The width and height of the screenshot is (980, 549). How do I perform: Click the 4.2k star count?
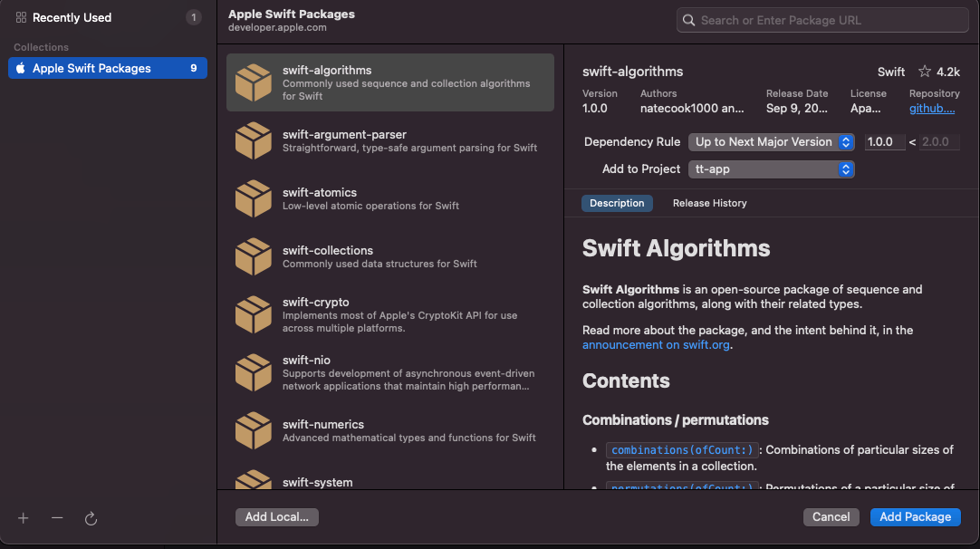click(948, 72)
